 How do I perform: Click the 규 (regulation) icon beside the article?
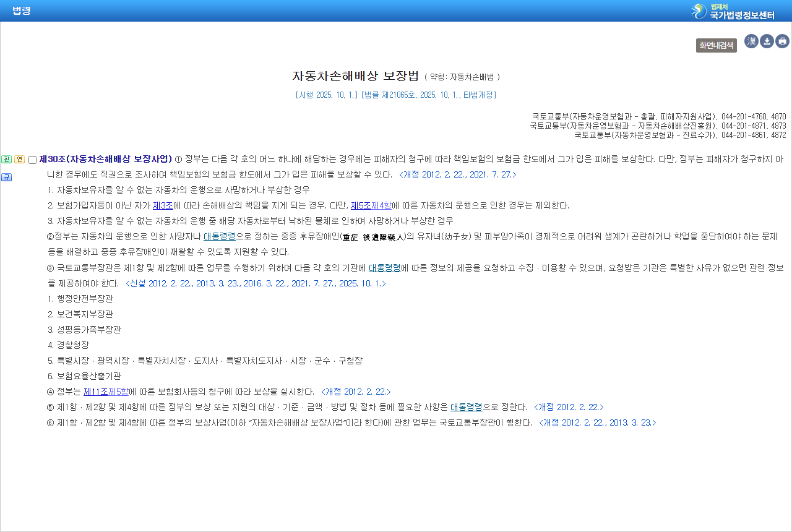tap(7, 178)
